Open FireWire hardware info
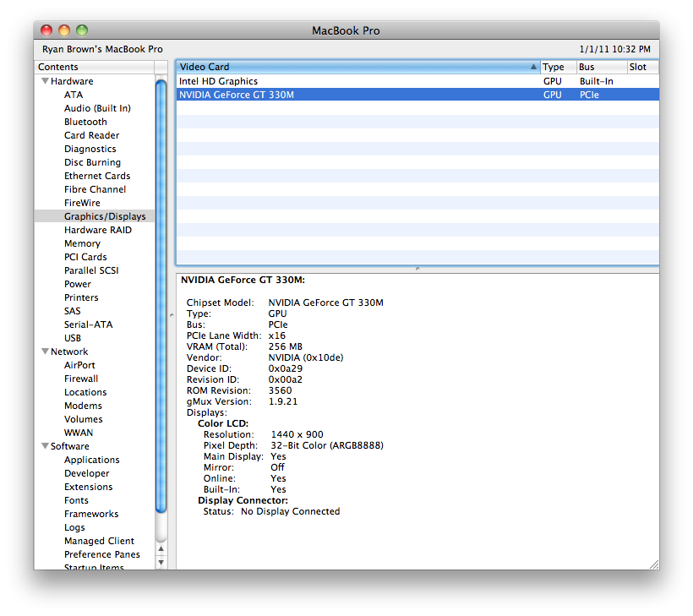Screen dimensions: 693x616 [x=82, y=204]
